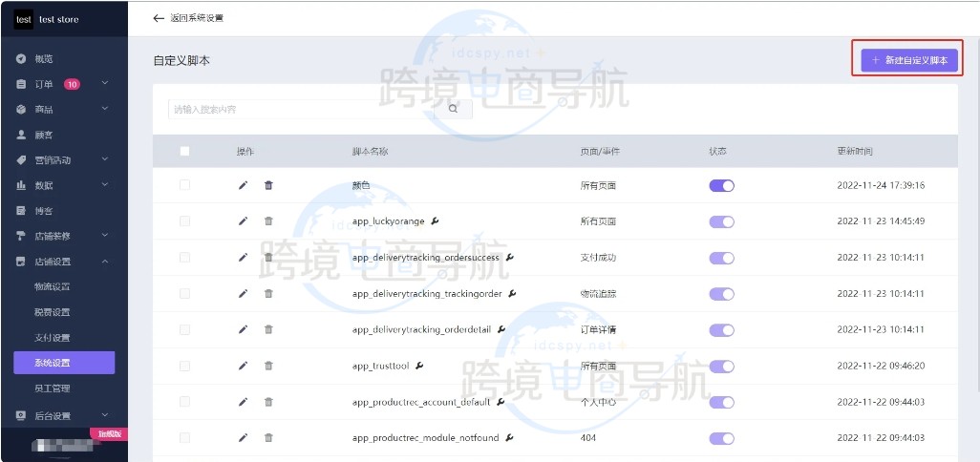Viewport: 980px width, 462px height.
Task: Click the search magnifier button
Action: coord(453,109)
